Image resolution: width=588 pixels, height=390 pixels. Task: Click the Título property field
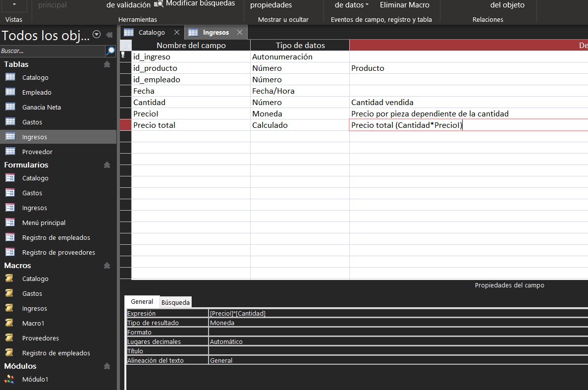[x=398, y=351]
